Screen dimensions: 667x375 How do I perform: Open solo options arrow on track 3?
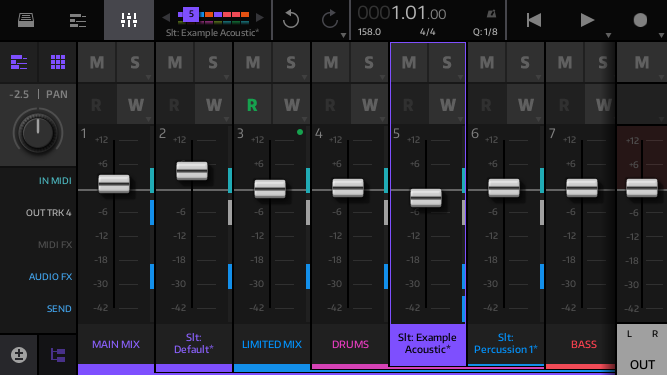coord(305,77)
